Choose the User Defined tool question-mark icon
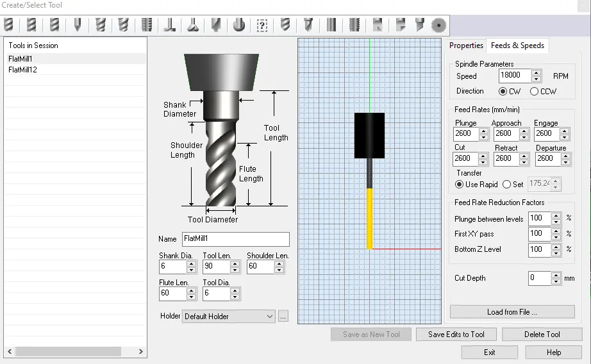This screenshot has width=591, height=364. point(262,25)
